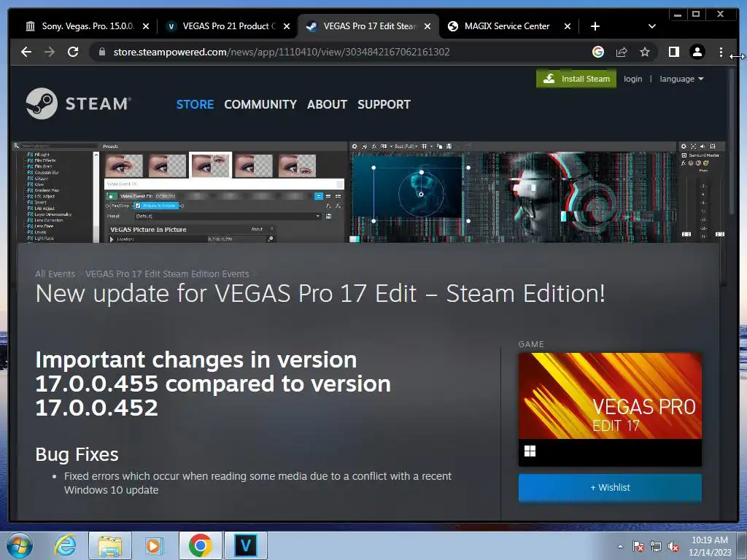This screenshot has height=560, width=747.
Task: Open a new browser tab
Action: tap(595, 26)
